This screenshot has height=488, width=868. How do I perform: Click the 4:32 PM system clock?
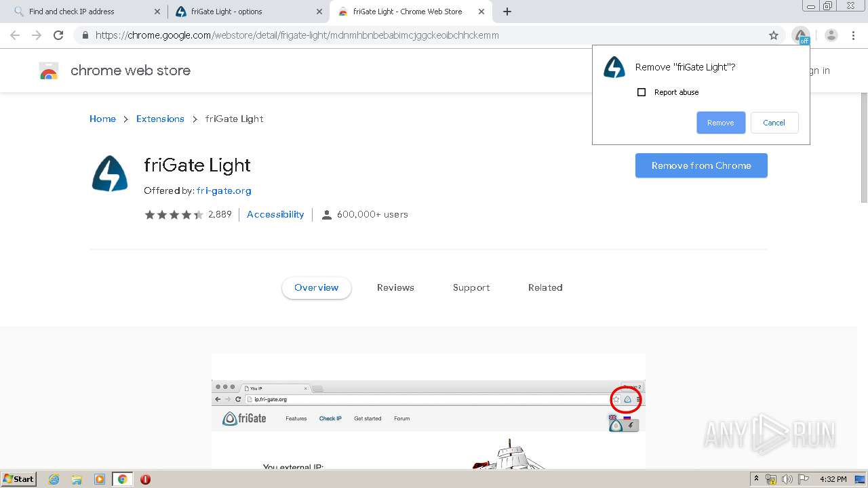pyautogui.click(x=833, y=479)
